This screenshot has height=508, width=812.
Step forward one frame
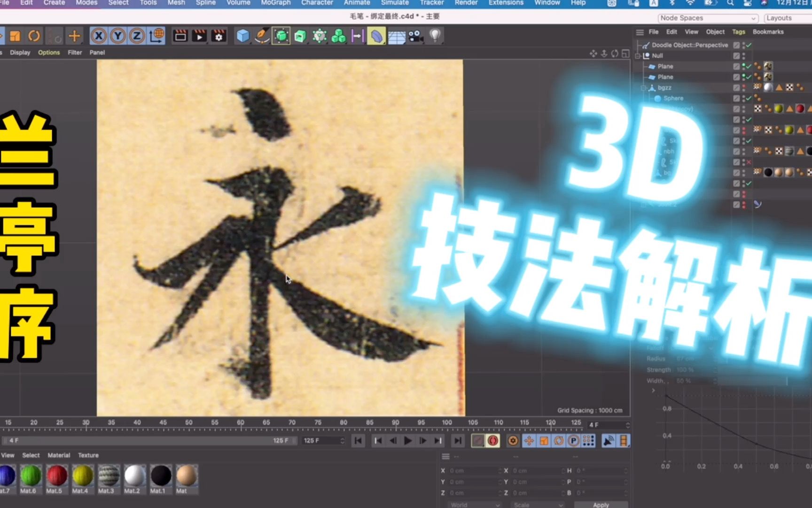(423, 441)
